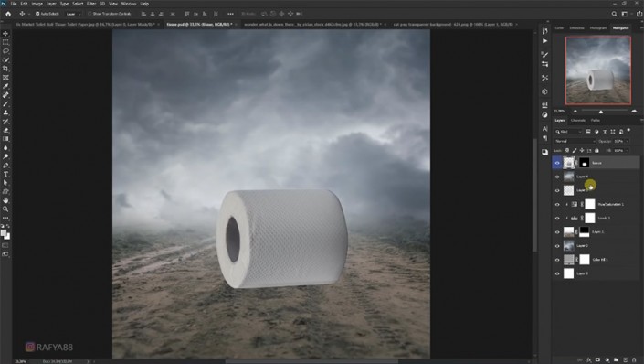Open the Character panel icon
The height and width of the screenshot is (364, 644).
point(544,129)
